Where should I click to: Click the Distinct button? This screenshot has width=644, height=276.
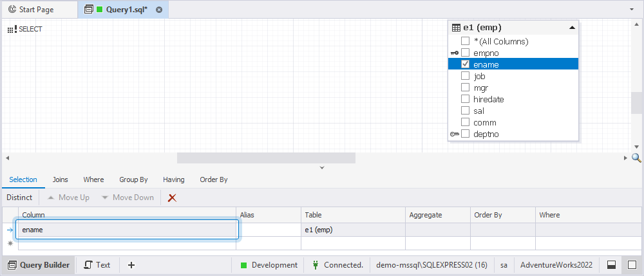(x=19, y=198)
